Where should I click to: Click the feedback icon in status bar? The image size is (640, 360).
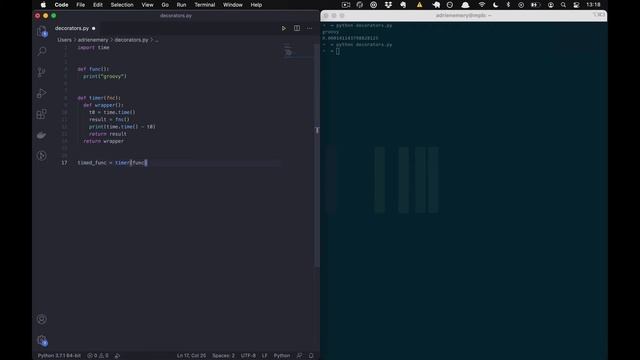pyautogui.click(x=300, y=356)
